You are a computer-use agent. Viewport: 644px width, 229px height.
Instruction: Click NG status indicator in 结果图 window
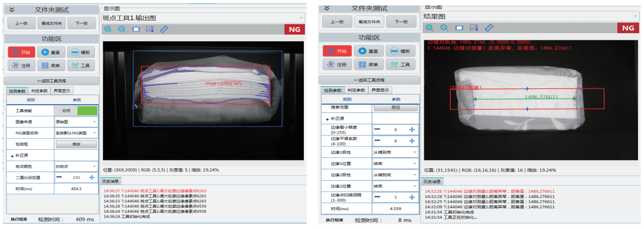(x=628, y=28)
